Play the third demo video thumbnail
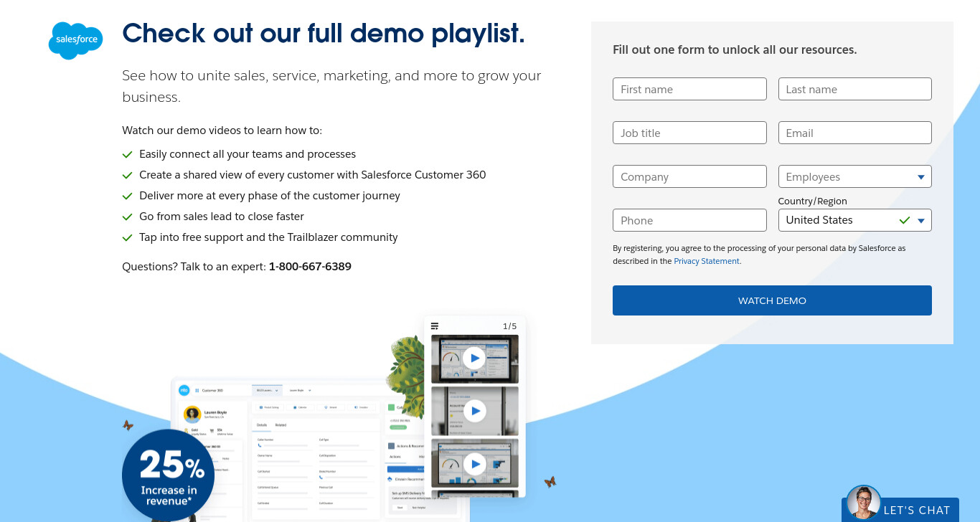Viewport: 980px width, 522px height. click(474, 464)
